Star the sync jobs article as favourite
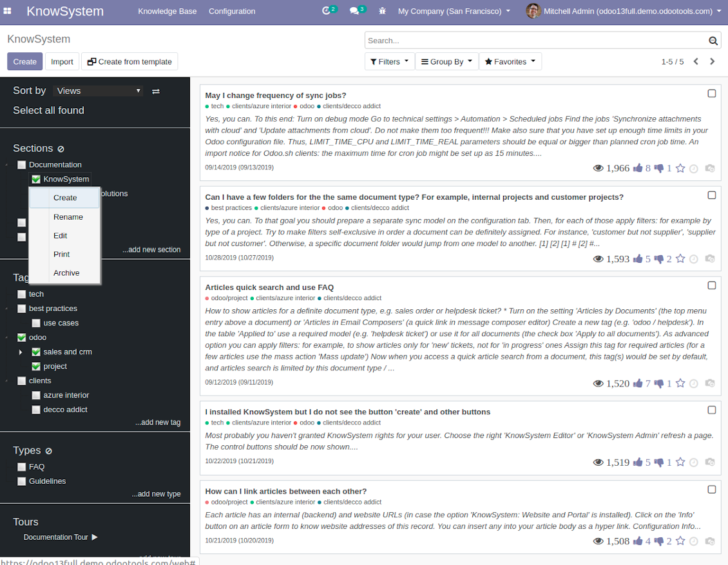 pyautogui.click(x=680, y=168)
